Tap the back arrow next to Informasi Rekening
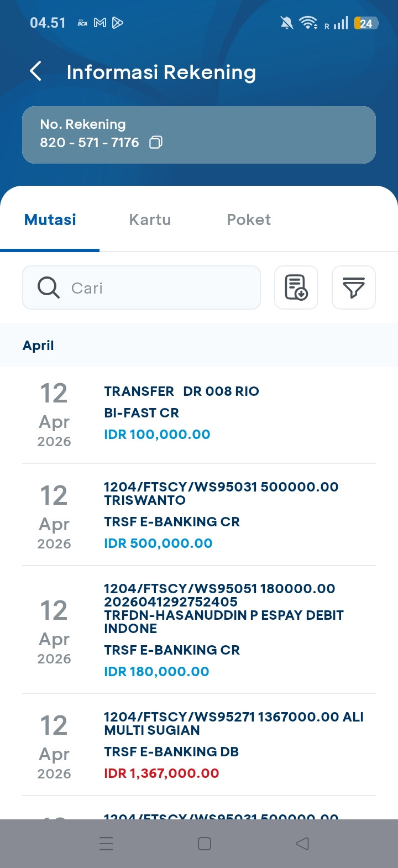This screenshot has width=398, height=868. pyautogui.click(x=36, y=71)
